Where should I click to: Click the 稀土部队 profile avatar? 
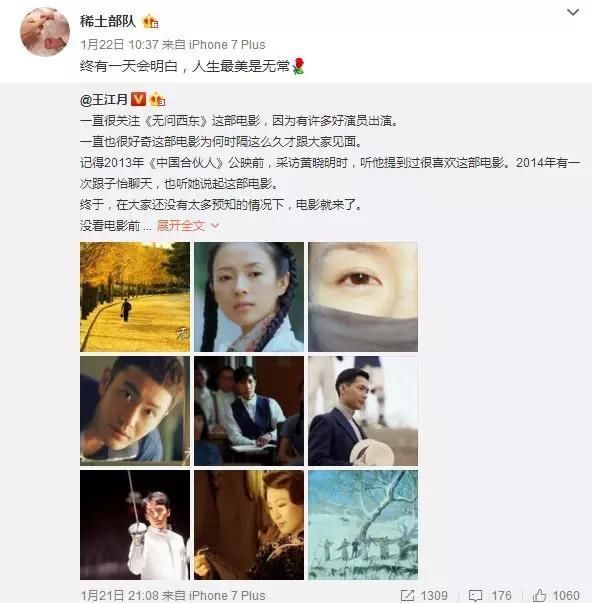45,32
